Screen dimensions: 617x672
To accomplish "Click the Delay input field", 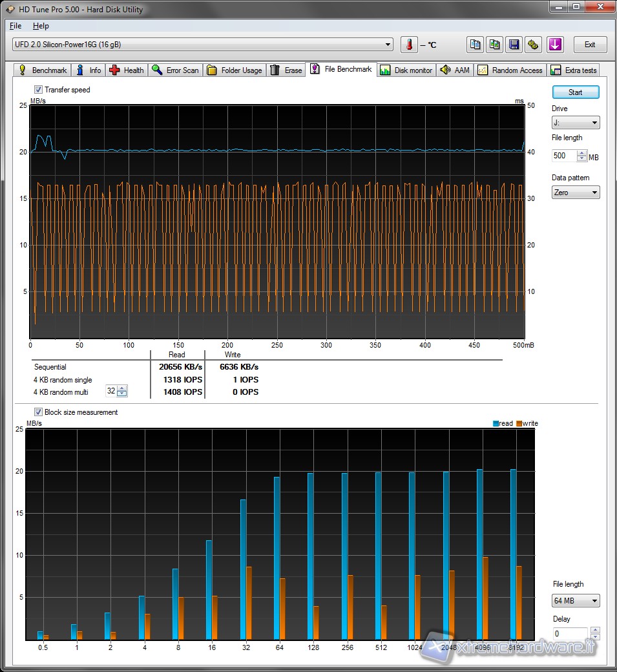I will click(x=570, y=634).
